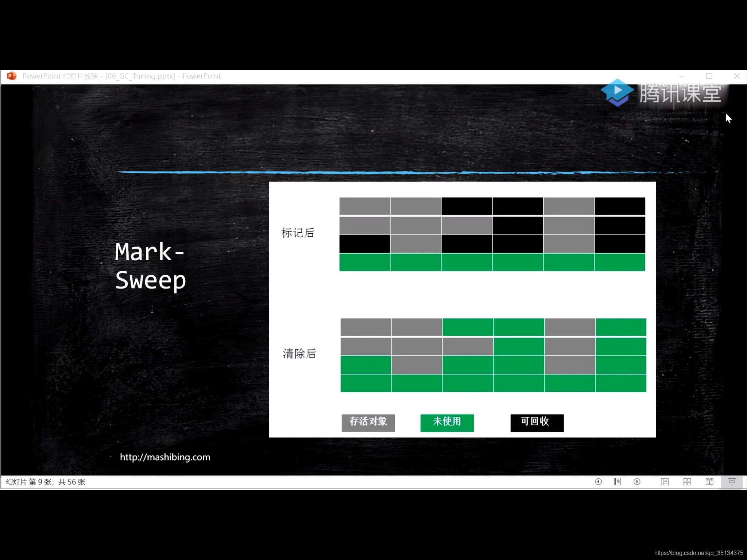Viewport: 747px width, 560px height.
Task: Click the slide counter '幻灯片 第 9 张, 共 56 张'
Action: (x=46, y=482)
